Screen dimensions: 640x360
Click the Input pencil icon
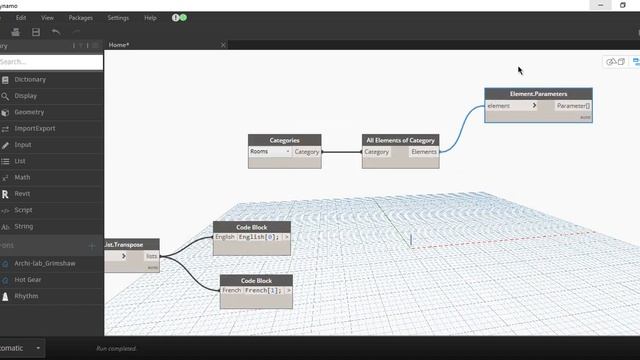[x=5, y=145]
